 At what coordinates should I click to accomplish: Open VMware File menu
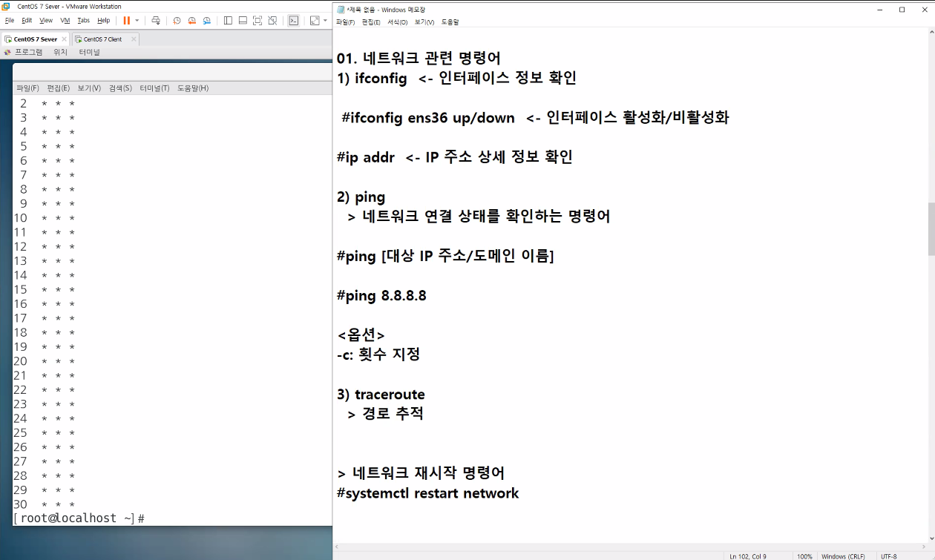pyautogui.click(x=10, y=21)
